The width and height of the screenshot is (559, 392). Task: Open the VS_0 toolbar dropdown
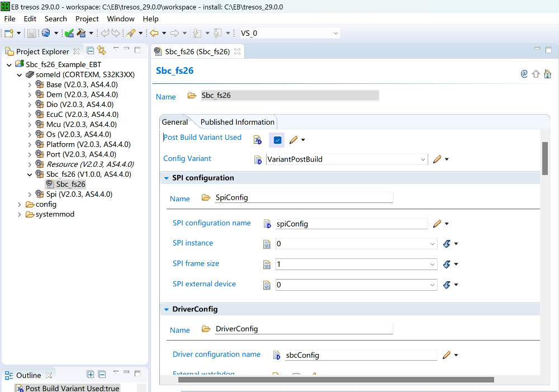point(335,34)
